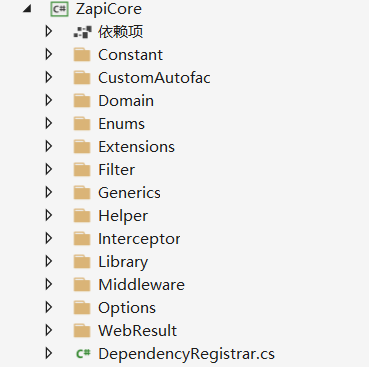369x367 pixels.
Task: Select the Generics folder label
Action: tap(129, 193)
